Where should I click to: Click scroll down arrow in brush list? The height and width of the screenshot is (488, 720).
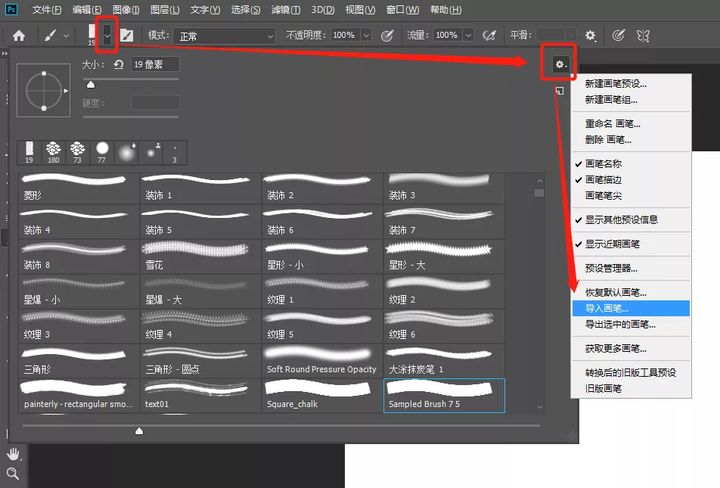[x=540, y=407]
